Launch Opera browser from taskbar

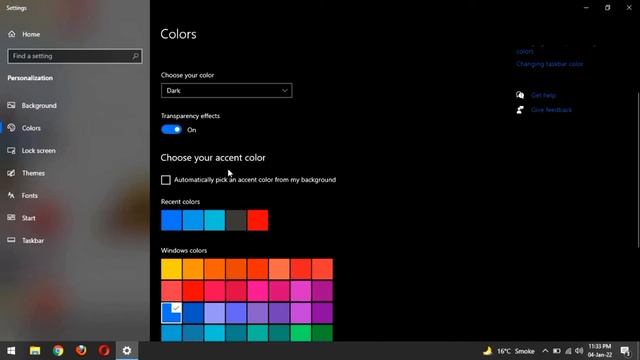104,351
